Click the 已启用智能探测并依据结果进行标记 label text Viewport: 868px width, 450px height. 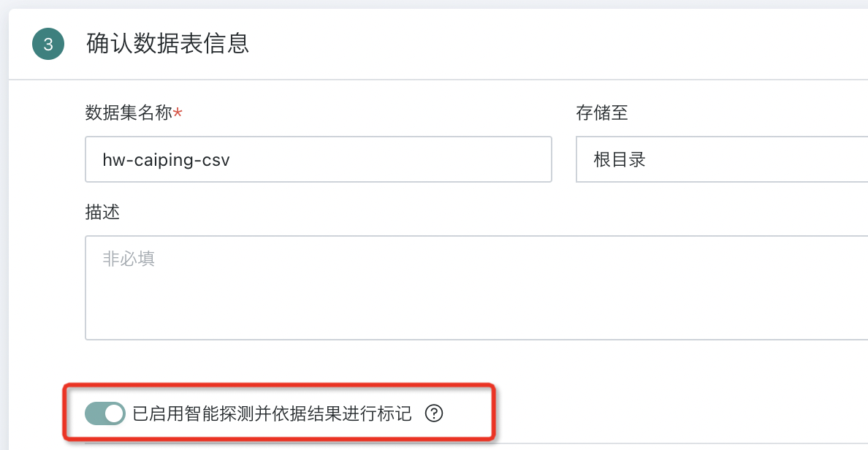click(272, 413)
